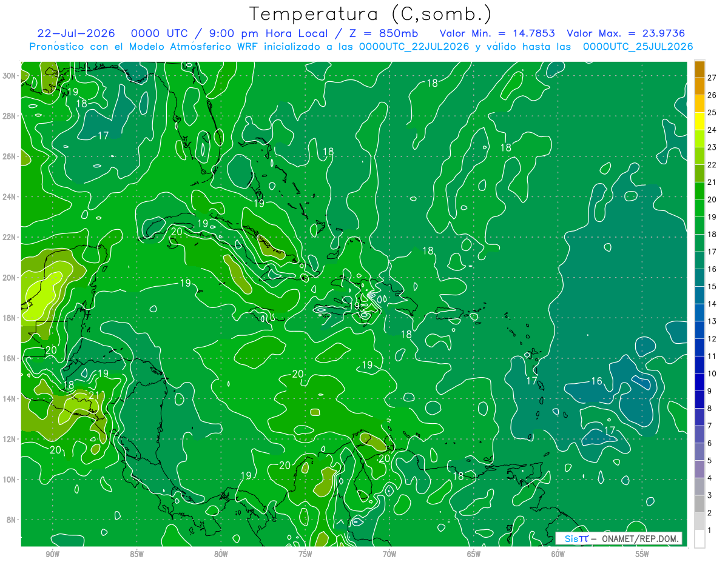Click the 'ONAMET/REP.DOM.' source label
728x562 pixels.
coord(641,538)
